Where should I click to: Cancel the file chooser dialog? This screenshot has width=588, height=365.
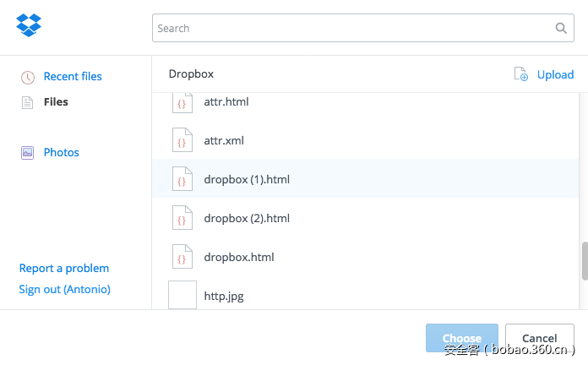pyautogui.click(x=539, y=338)
